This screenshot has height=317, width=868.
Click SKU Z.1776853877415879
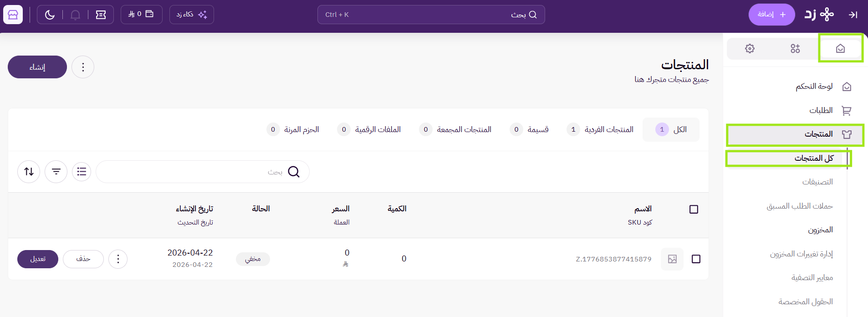click(613, 259)
